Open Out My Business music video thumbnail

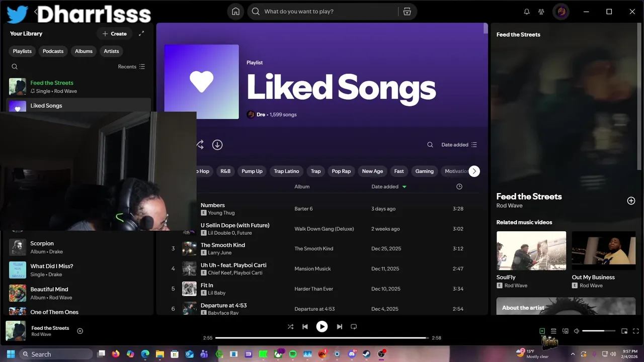tap(603, 251)
